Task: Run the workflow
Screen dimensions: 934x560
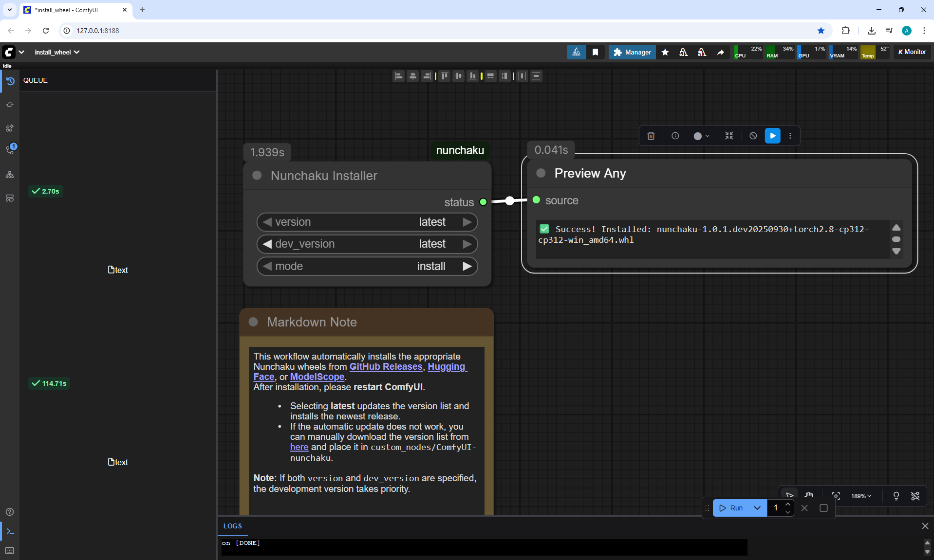Action: pos(730,508)
